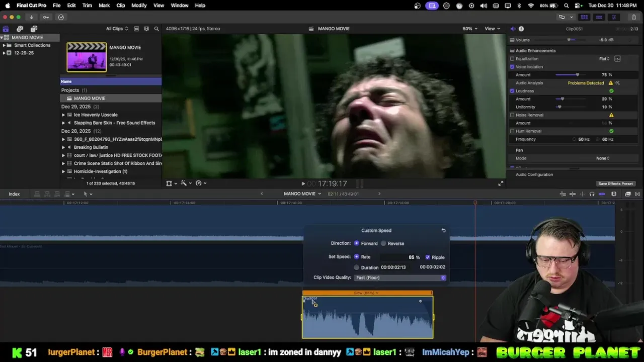This screenshot has width=644, height=362.
Task: Open the Window menu
Action: pos(180,6)
